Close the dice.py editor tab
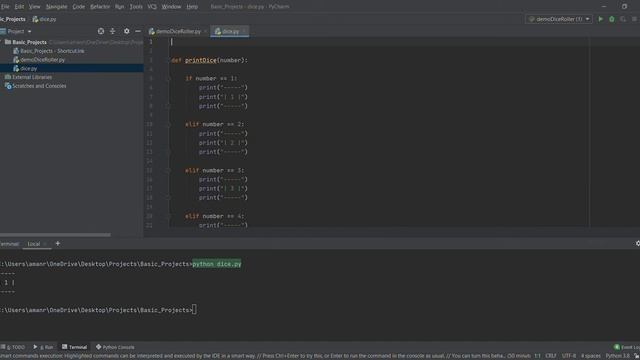This screenshot has height=360, width=640. click(x=244, y=31)
